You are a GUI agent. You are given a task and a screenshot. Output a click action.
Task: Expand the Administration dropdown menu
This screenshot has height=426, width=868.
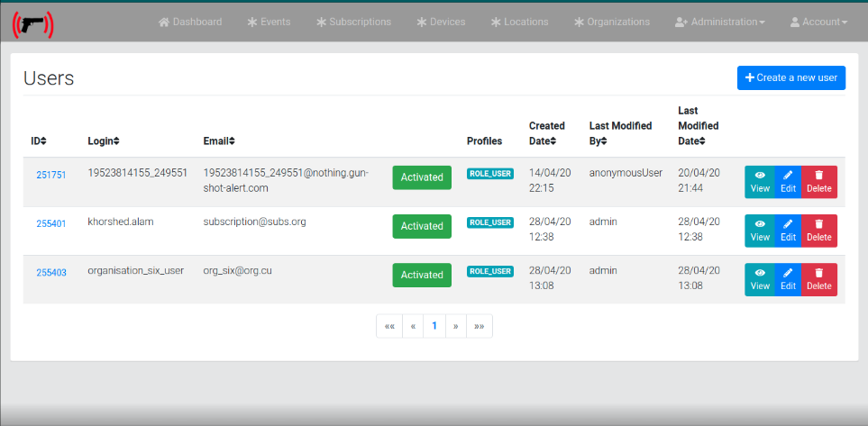pyautogui.click(x=720, y=22)
